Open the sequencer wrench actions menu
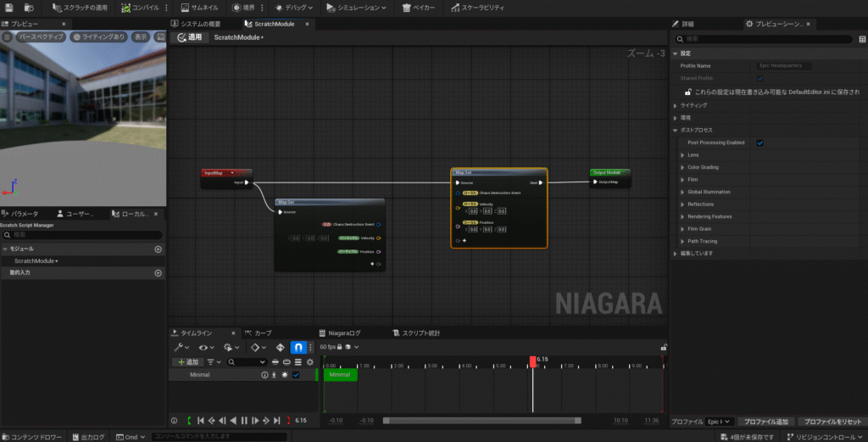868x442 pixels. [181, 347]
